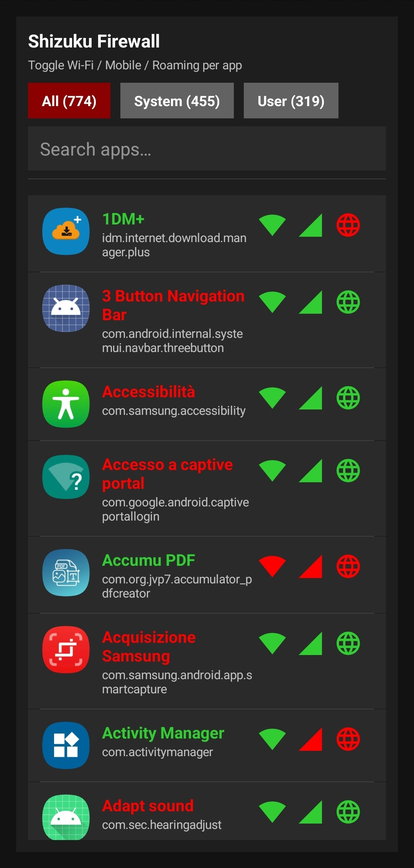Image resolution: width=414 pixels, height=868 pixels.
Task: Toggle roaming for Accessibilità
Action: pyautogui.click(x=348, y=398)
